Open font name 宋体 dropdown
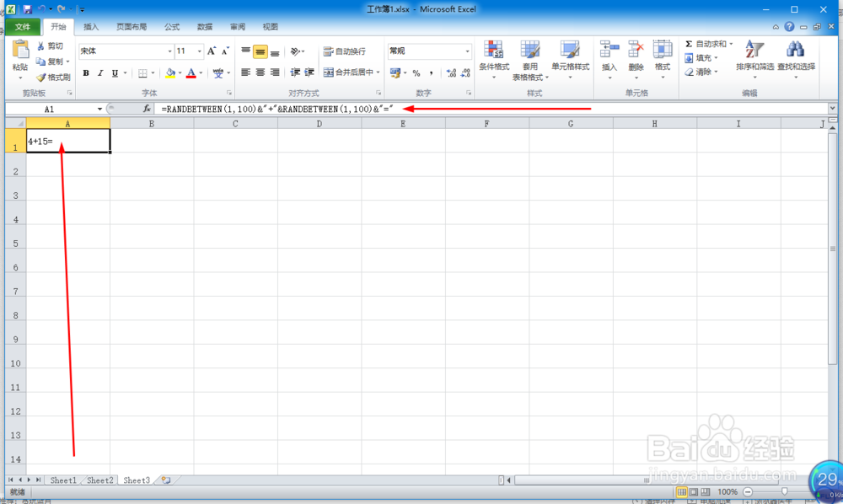This screenshot has height=504, width=843. pos(169,51)
